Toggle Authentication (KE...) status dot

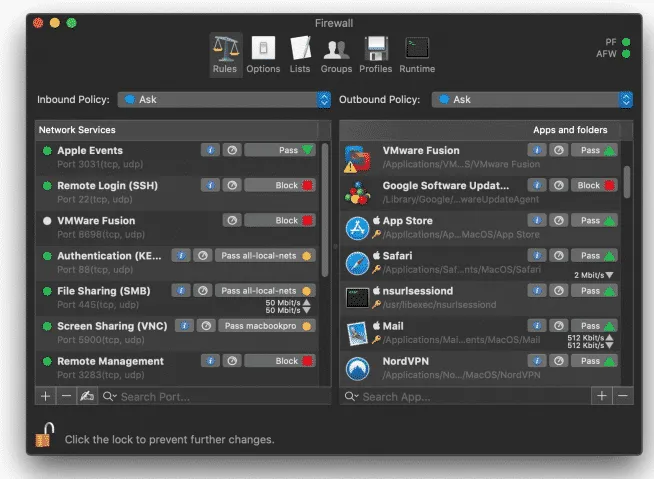(47, 256)
